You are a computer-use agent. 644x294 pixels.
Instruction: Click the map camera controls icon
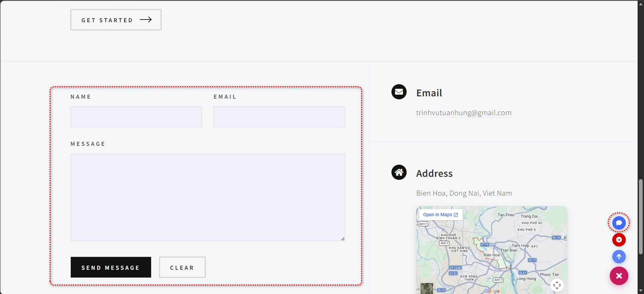[x=557, y=285]
